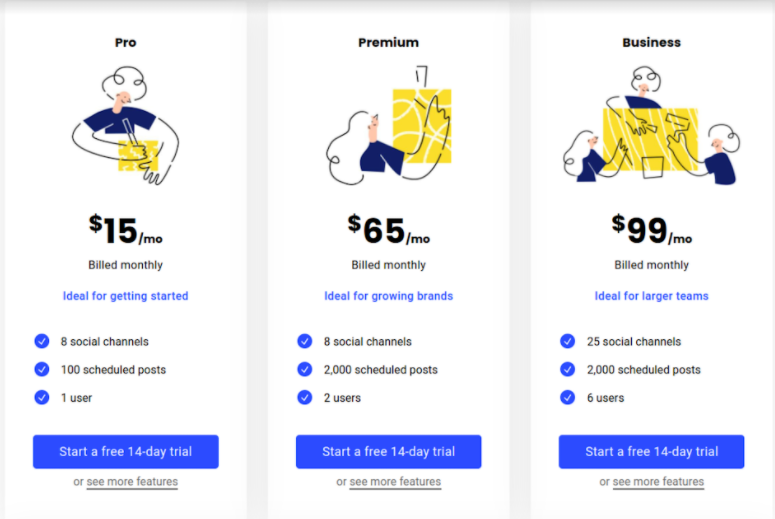Start the free 14-day trial for Premium
Viewport: 775px width, 519px height.
click(x=388, y=451)
